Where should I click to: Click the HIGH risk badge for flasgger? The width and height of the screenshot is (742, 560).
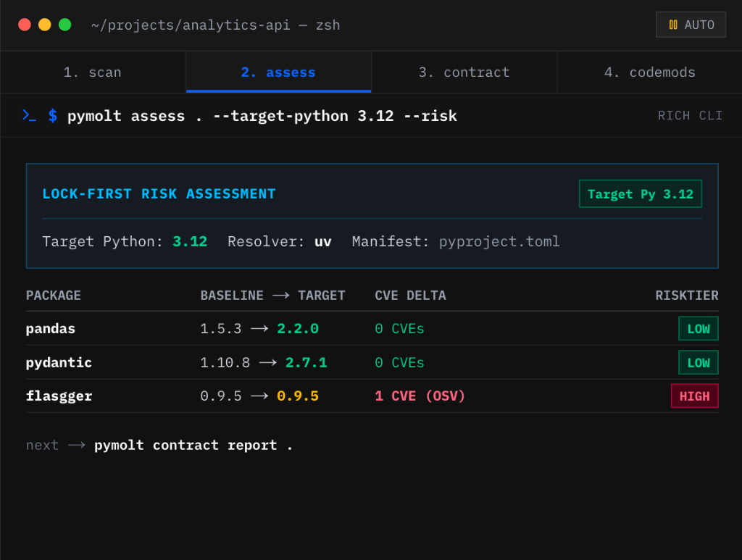click(x=695, y=396)
